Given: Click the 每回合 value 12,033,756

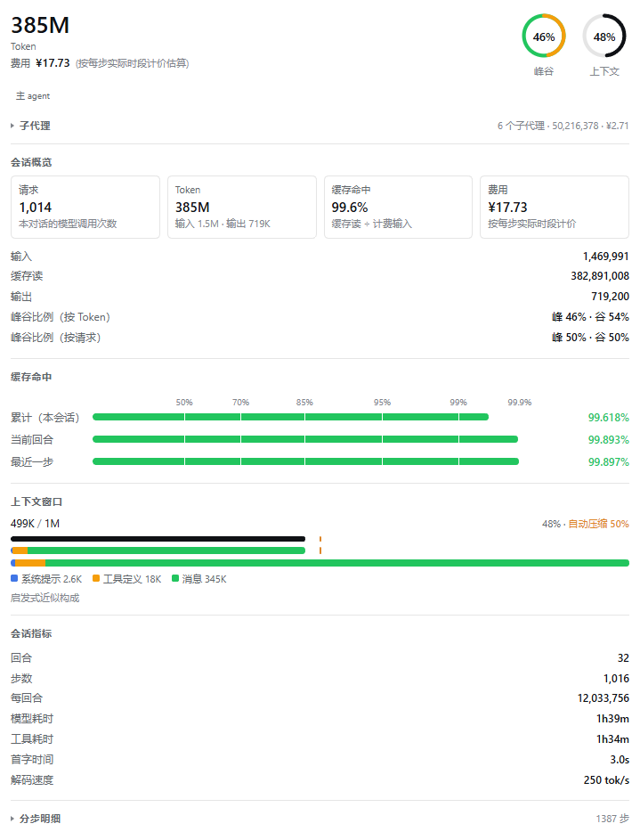Looking at the screenshot, I should tap(604, 698).
